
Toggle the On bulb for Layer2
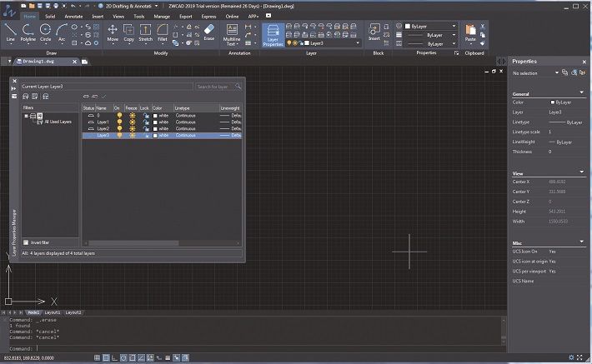[x=119, y=128]
